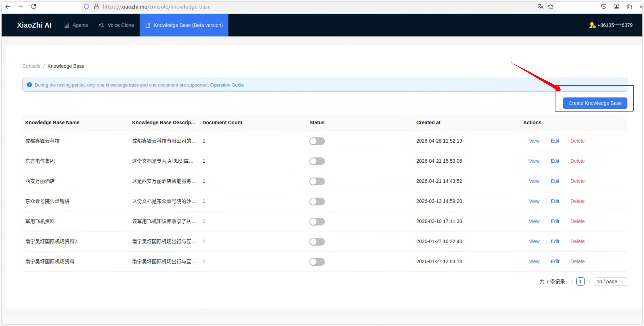Screen dimensions: 644x326
Task: Go back with the browser back arrow
Action: coord(8,6)
